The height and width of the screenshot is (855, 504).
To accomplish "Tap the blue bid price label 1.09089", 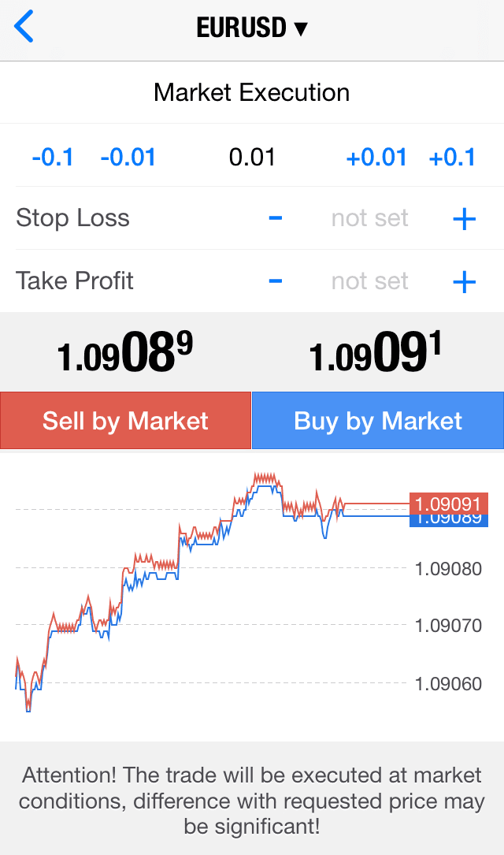I will point(449,519).
